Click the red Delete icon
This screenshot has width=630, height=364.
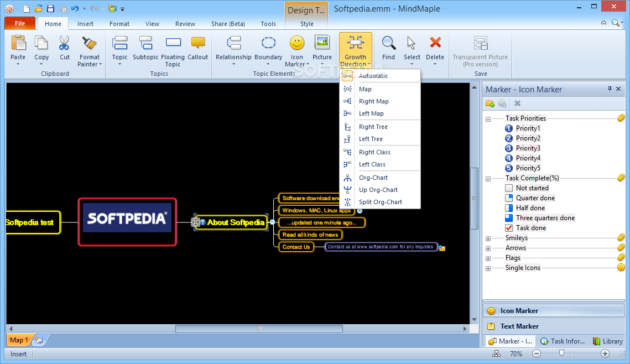(x=435, y=42)
